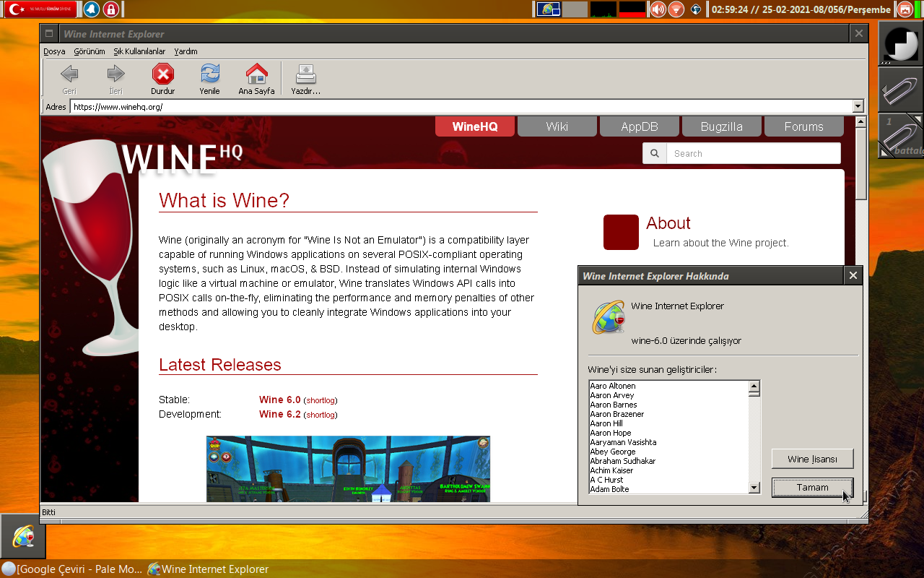This screenshot has height=578, width=924.
Task: Open the Turkish flag start menu button
Action: coord(40,9)
